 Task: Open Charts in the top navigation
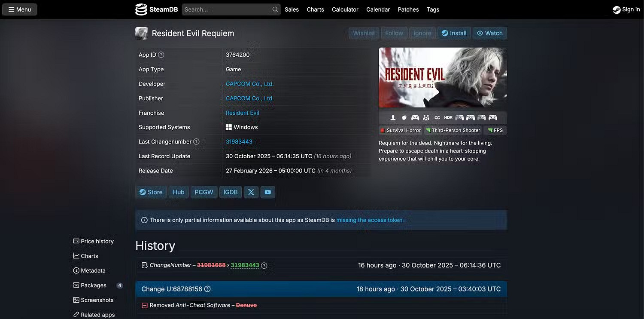[315, 9]
